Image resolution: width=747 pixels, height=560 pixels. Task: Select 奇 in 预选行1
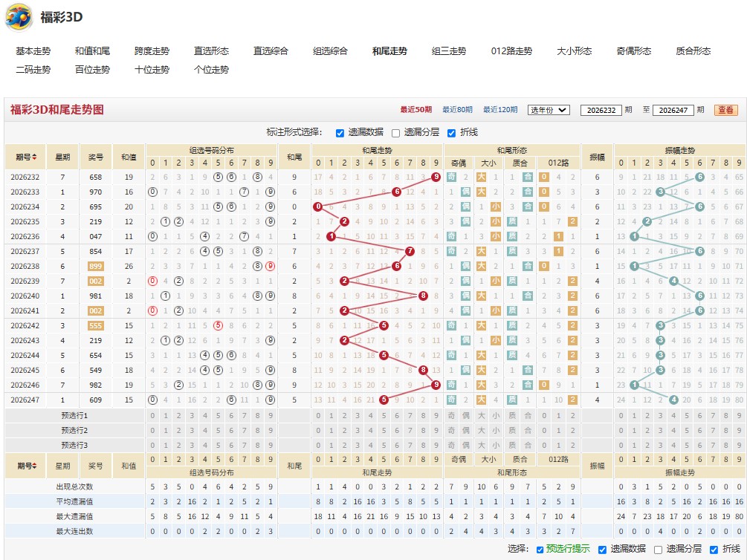pyautogui.click(x=451, y=416)
